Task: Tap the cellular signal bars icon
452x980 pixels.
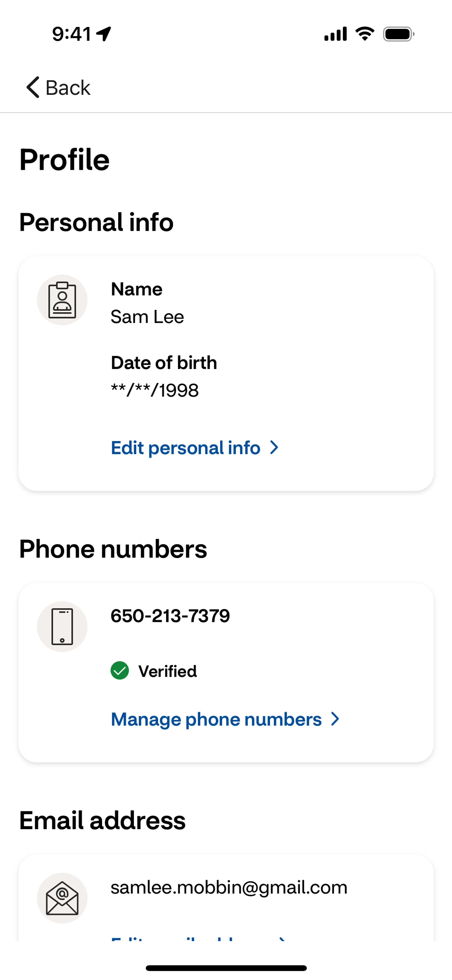Action: 335,34
